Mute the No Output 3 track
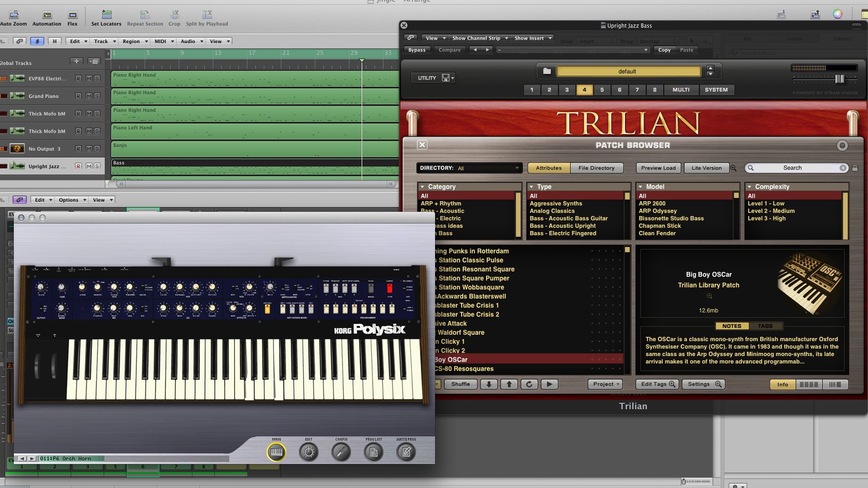This screenshot has width=868, height=488. 89,148
